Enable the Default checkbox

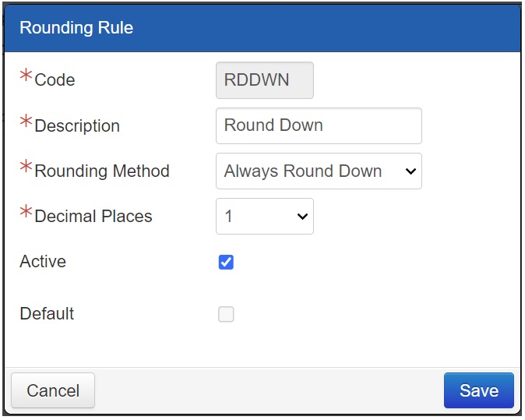[226, 315]
